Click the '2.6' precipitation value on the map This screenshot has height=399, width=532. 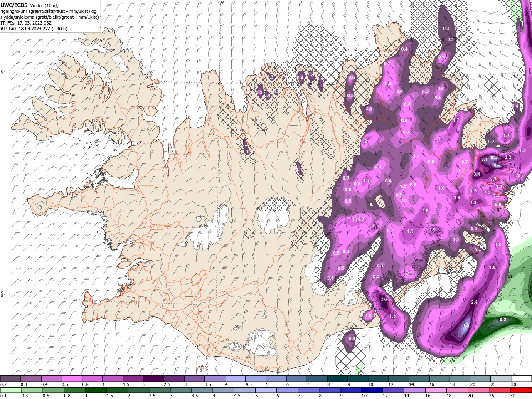tap(384, 299)
